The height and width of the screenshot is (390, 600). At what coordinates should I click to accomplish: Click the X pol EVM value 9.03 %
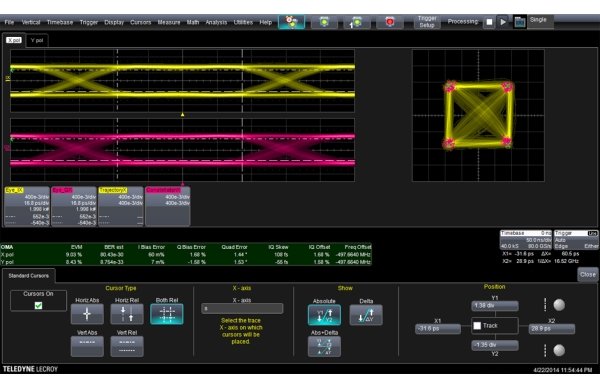click(x=74, y=255)
